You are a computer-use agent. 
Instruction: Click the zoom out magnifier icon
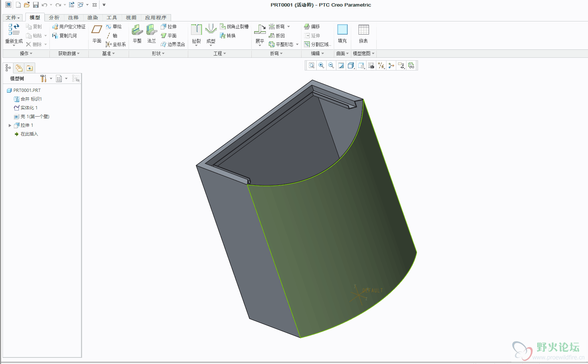[331, 65]
